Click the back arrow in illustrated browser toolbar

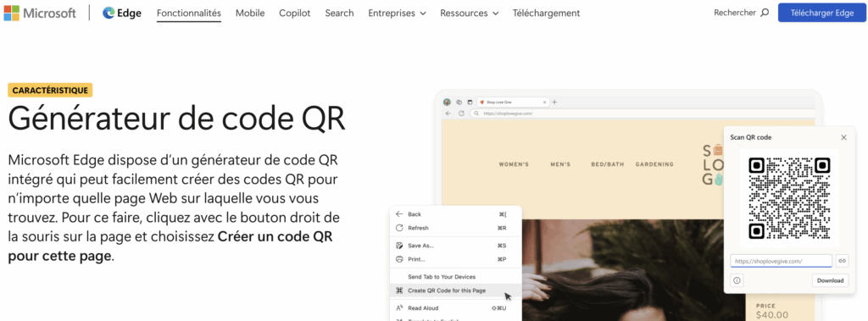(x=449, y=113)
